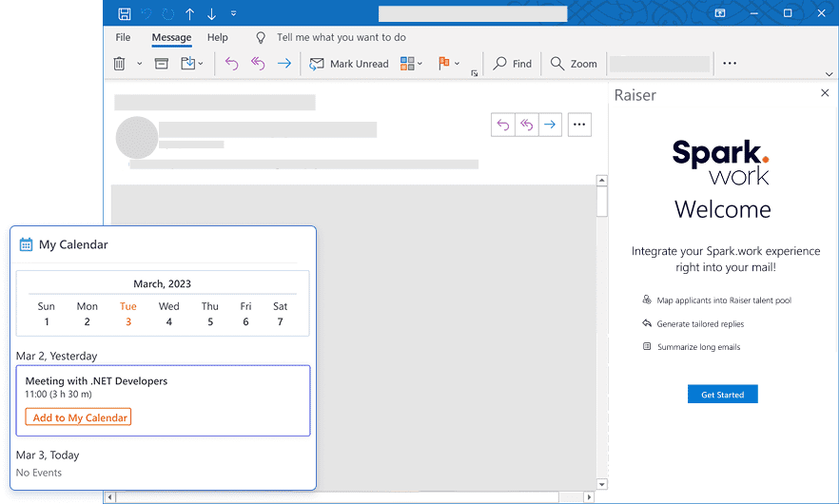The image size is (840, 504).
Task: Expand the Categorize dropdown arrow
Action: (420, 64)
